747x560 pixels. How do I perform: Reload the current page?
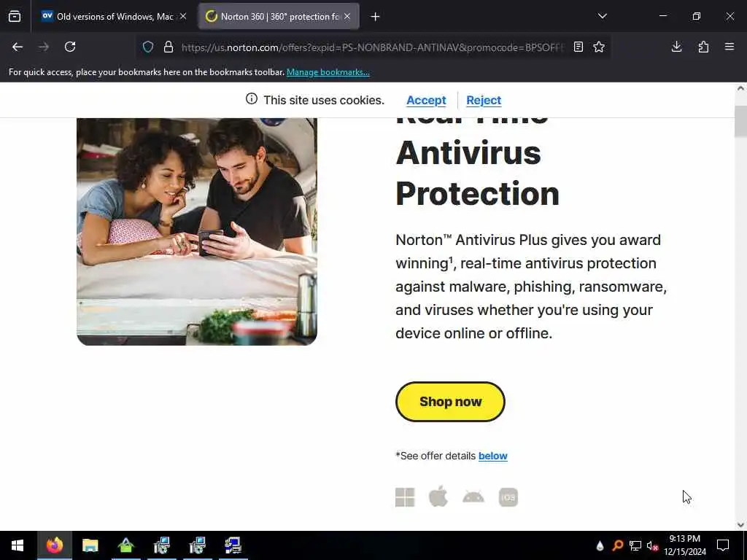[x=70, y=47]
